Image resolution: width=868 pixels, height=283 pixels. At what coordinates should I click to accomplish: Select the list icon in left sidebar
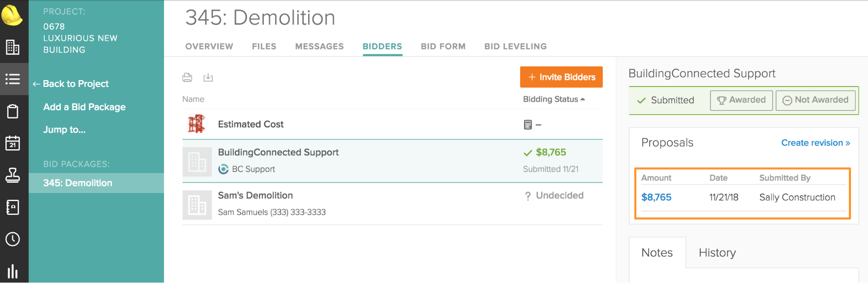13,79
